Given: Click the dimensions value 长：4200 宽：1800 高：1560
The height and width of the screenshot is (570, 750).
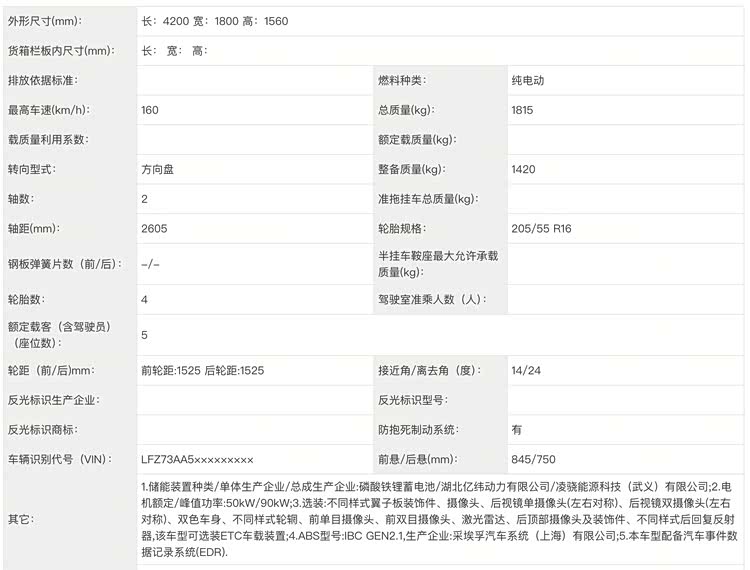Looking at the screenshot, I should tap(214, 20).
